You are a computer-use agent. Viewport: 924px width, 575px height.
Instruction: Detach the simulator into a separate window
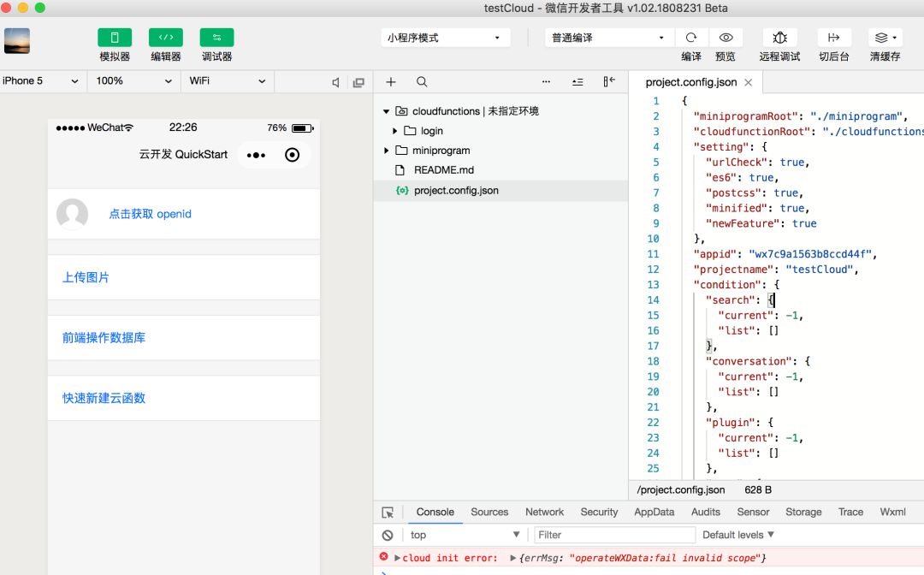point(358,82)
